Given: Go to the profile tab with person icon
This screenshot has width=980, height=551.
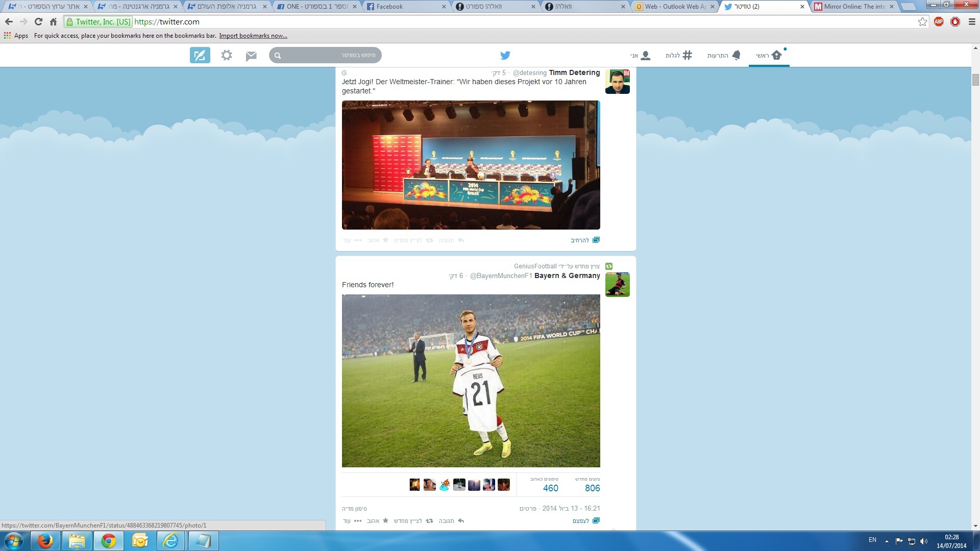Looking at the screenshot, I should click(641, 55).
